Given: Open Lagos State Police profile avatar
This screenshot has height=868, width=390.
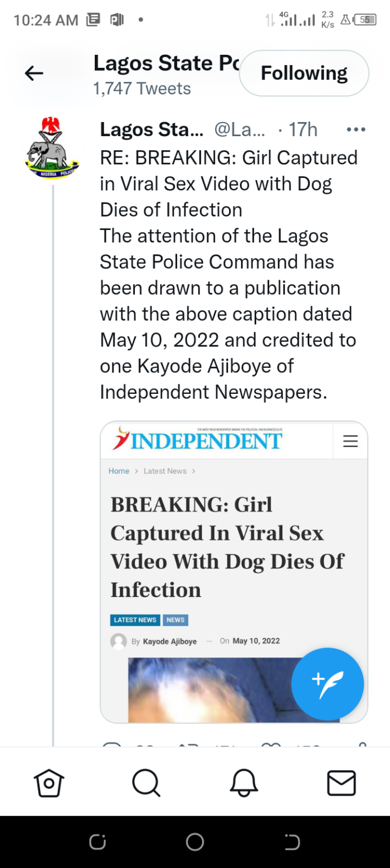Looking at the screenshot, I should (52, 148).
